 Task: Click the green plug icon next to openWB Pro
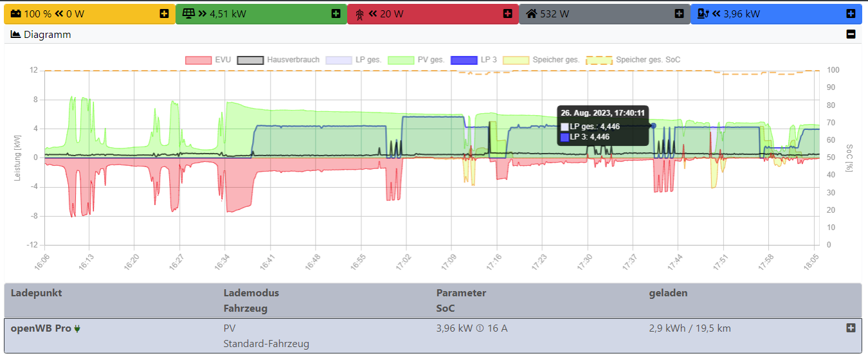point(78,329)
